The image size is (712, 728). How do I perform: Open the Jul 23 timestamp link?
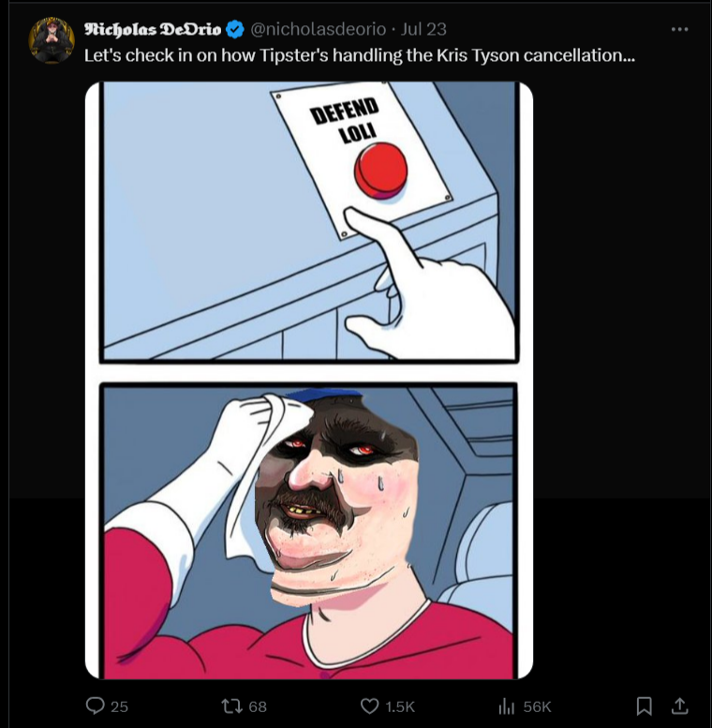pos(423,29)
